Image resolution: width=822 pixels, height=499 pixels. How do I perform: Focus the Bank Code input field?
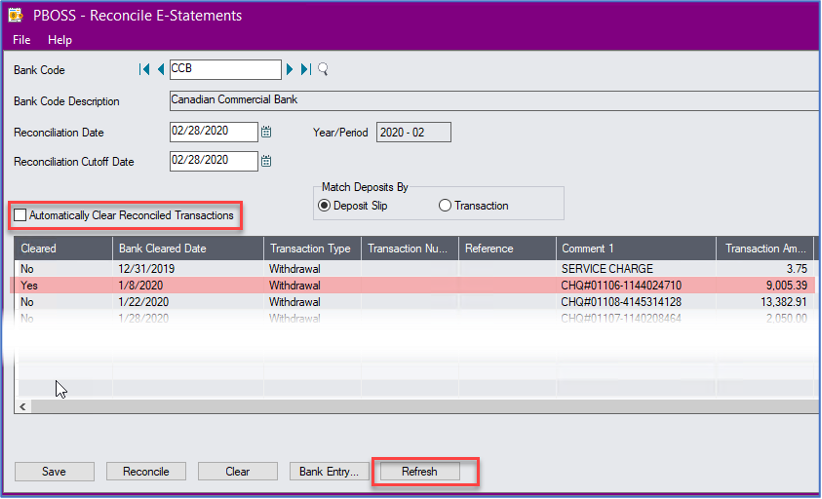point(225,69)
